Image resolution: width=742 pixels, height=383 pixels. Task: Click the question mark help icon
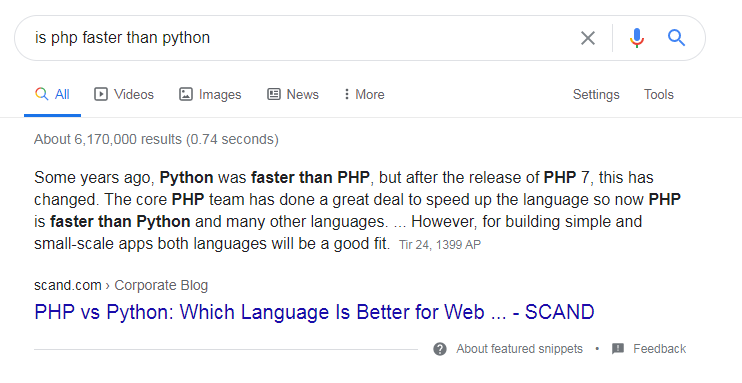(440, 349)
